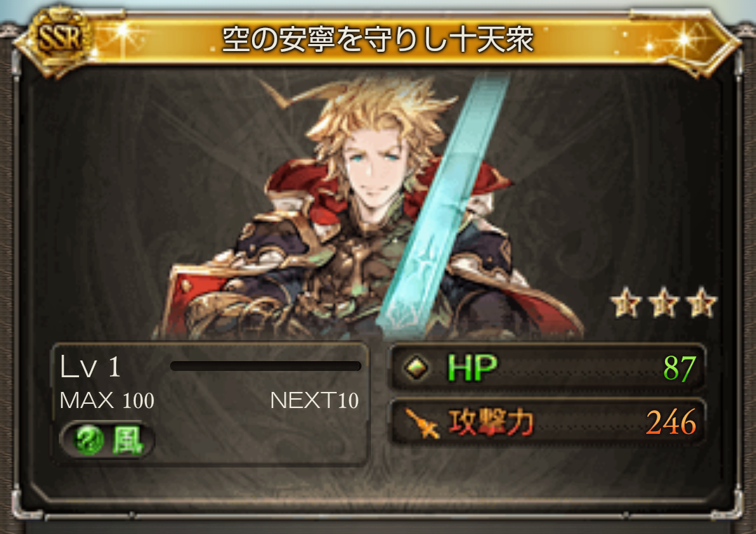This screenshot has height=534, width=756.
Task: Click the last uncap star
Action: pos(701,302)
